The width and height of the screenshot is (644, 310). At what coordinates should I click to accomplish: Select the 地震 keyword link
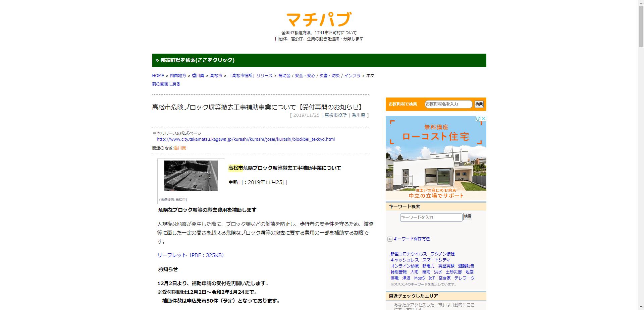470,272
